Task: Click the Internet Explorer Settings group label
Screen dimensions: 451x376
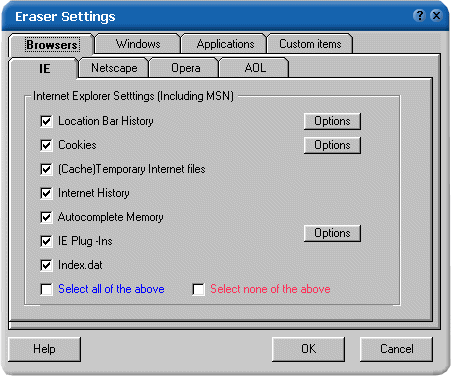Action: [133, 96]
